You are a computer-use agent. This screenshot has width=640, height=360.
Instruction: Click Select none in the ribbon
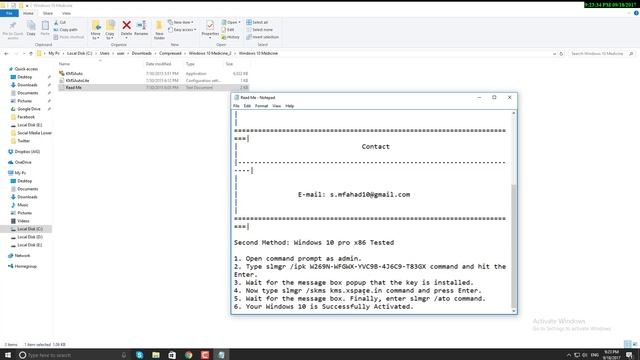pos(259,30)
